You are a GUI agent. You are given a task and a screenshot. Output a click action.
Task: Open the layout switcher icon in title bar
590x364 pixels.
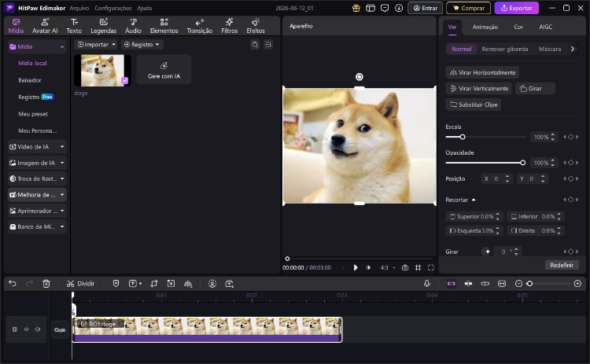click(x=371, y=8)
